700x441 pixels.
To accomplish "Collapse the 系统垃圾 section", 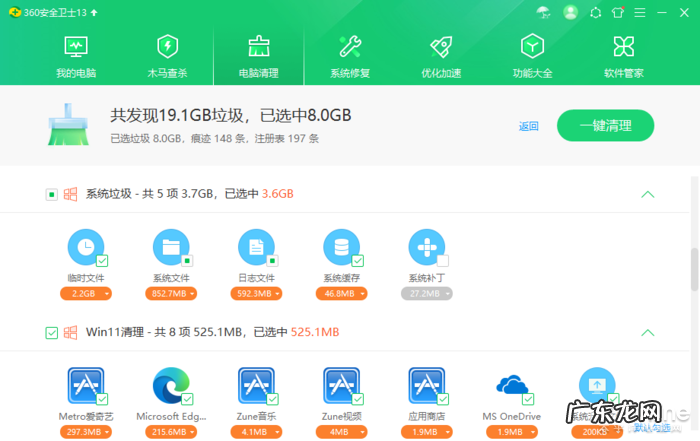I will 647,194.
